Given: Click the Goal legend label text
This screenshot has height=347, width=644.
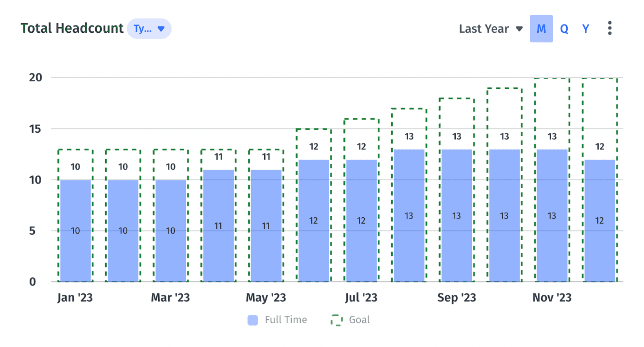Looking at the screenshot, I should click(x=359, y=319).
